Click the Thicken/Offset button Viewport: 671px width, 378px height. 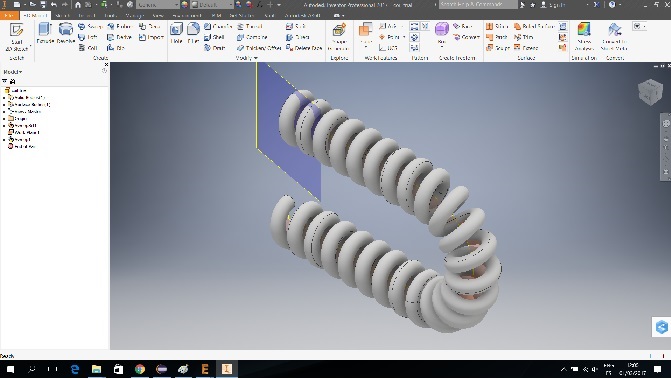click(x=259, y=48)
